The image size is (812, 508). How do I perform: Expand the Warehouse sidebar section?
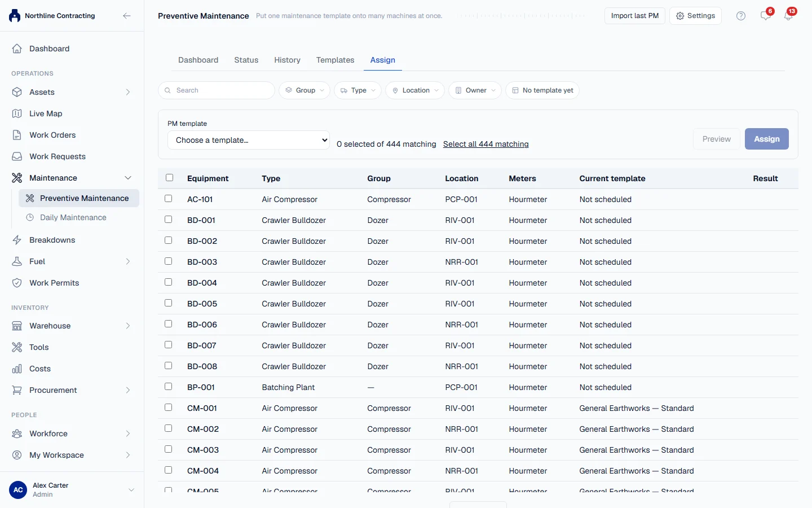(x=128, y=326)
